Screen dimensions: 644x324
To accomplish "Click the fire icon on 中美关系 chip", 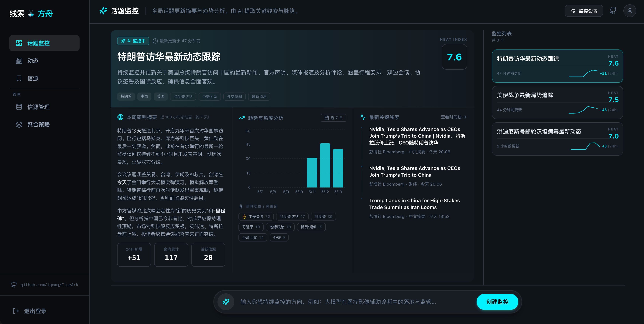I will pyautogui.click(x=244, y=217).
